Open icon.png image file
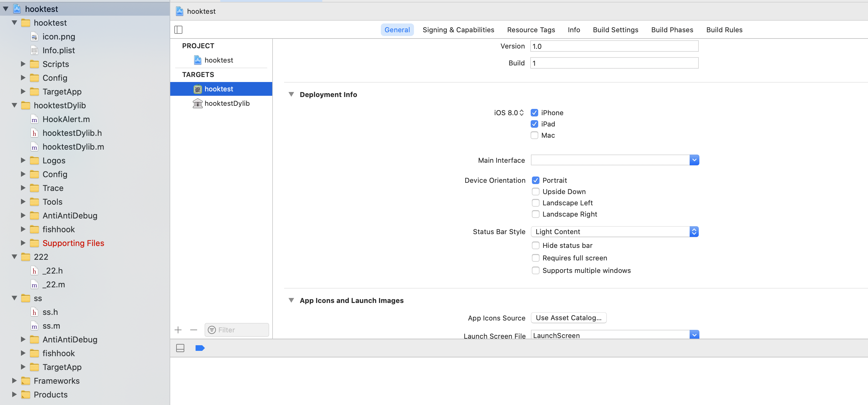The width and height of the screenshot is (868, 405). point(34,36)
